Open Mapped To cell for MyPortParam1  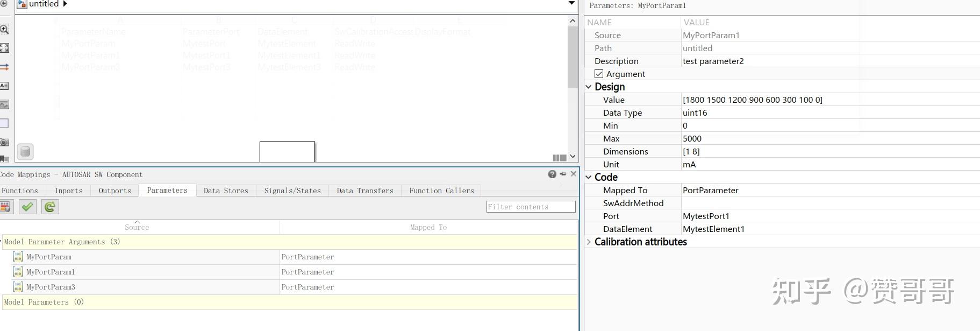pyautogui.click(x=428, y=272)
